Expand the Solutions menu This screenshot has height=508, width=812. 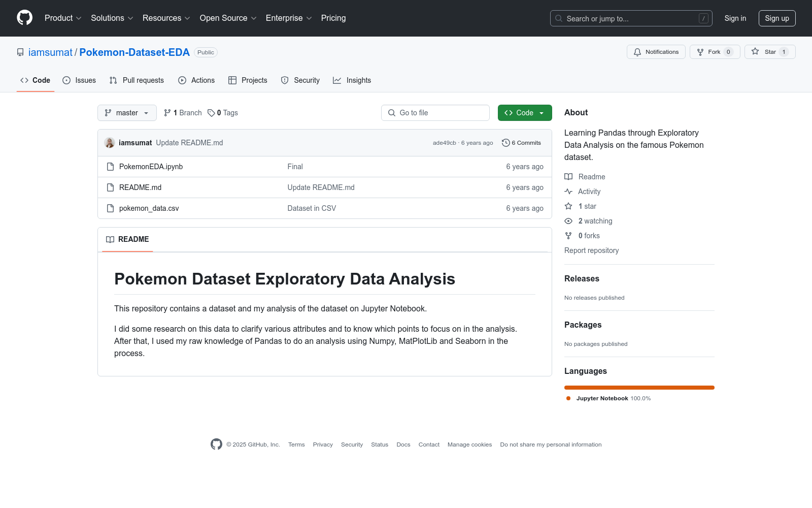(x=112, y=18)
